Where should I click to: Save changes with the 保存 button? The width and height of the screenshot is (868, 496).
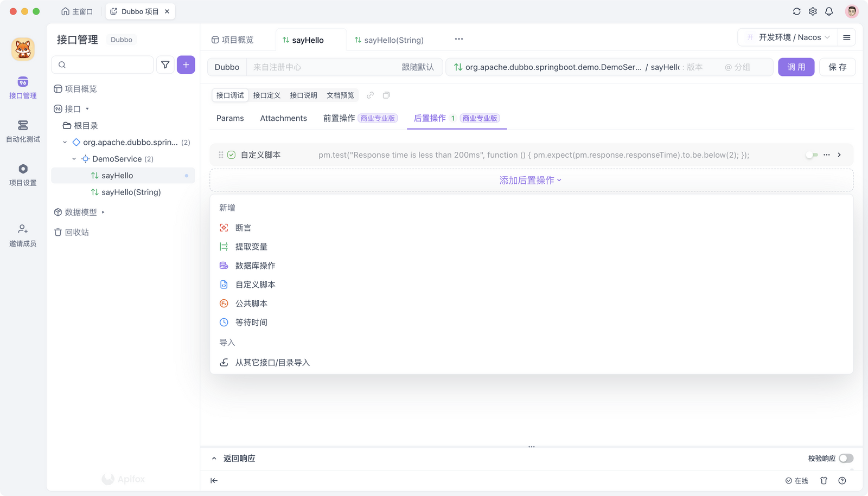(x=837, y=67)
